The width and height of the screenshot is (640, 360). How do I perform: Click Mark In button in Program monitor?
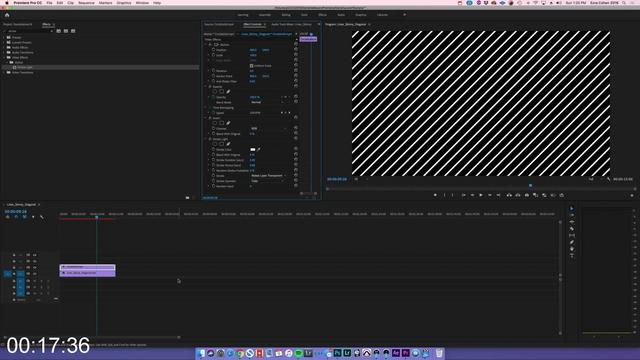444,196
